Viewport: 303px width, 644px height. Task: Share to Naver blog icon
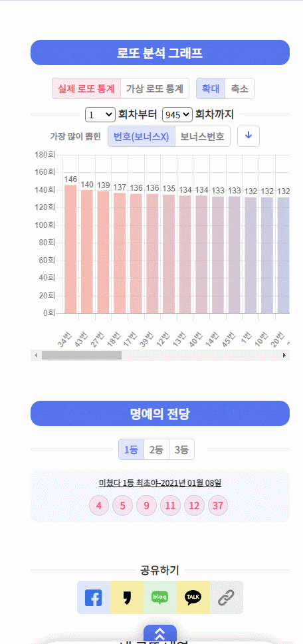[160, 597]
